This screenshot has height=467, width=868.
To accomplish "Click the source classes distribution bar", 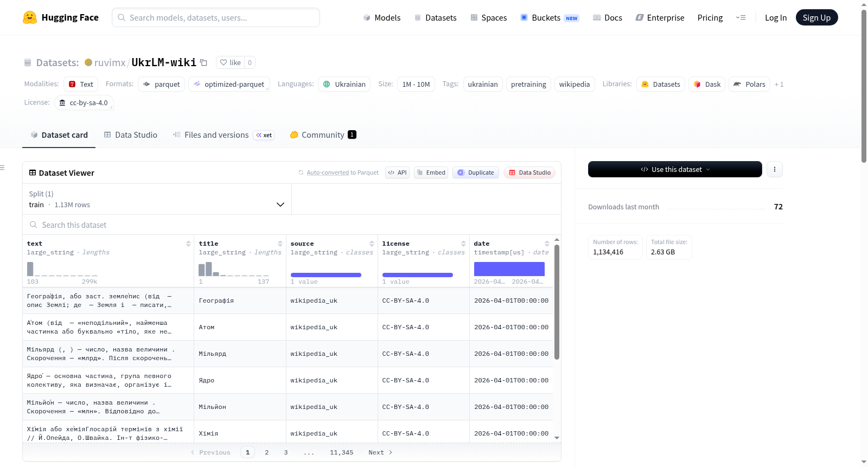I will (326, 275).
